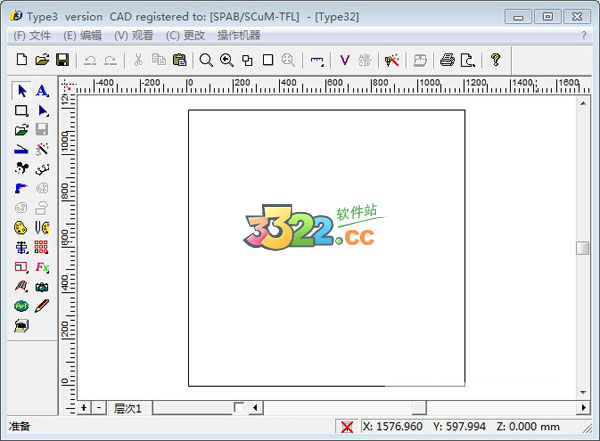Open the color palette tool
This screenshot has width=600, height=441.
(21, 228)
